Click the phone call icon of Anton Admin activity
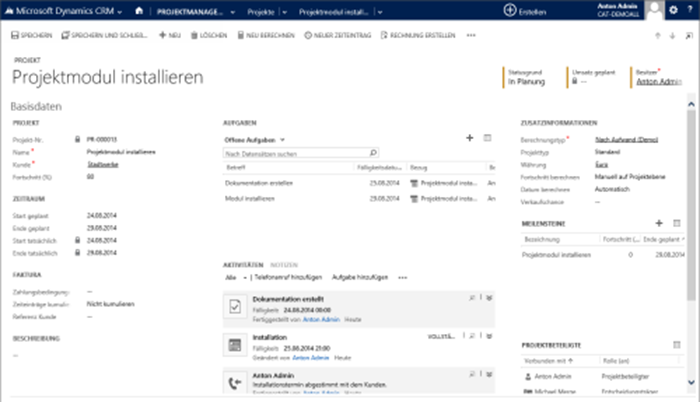This screenshot has width=700, height=402. 234,382
